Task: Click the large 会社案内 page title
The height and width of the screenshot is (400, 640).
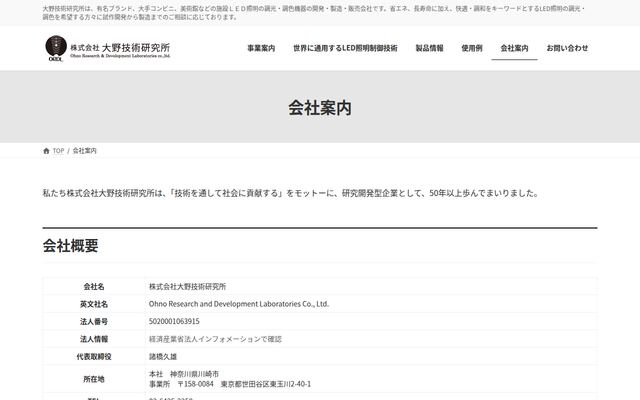Action: click(320, 108)
